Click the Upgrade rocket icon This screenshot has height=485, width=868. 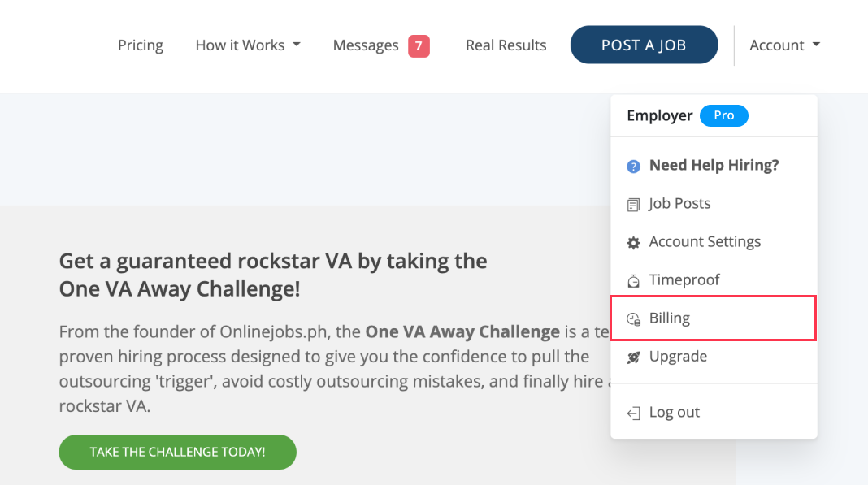[x=634, y=357]
